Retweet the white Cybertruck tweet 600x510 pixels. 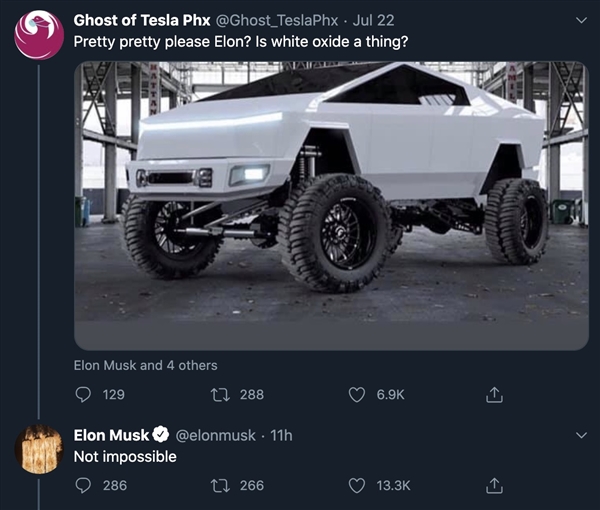(x=220, y=395)
